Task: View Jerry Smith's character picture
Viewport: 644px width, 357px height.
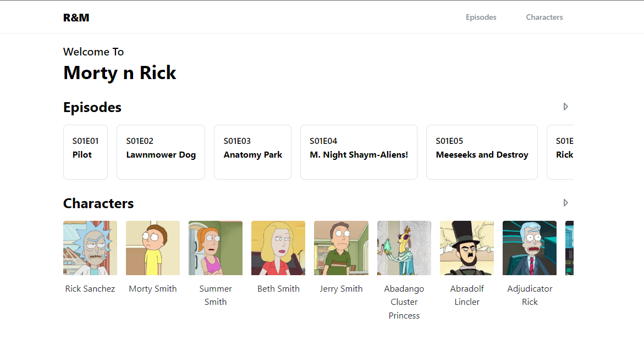Action: point(341,248)
